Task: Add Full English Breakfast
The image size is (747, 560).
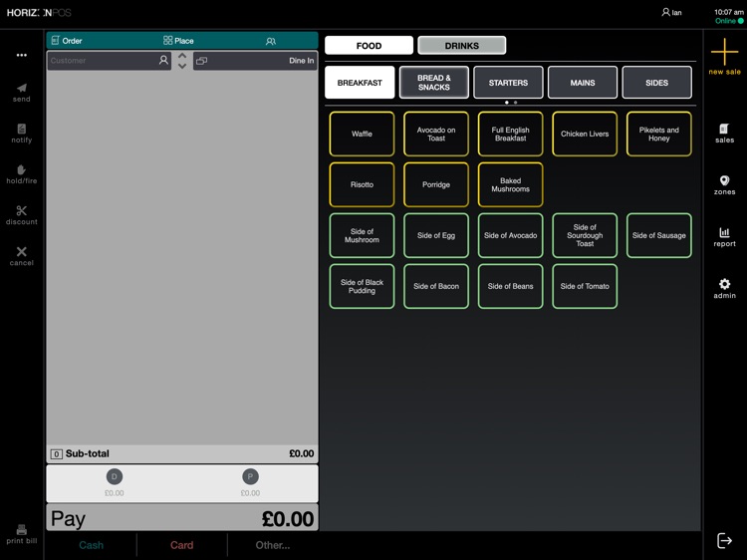Action: 510,134
